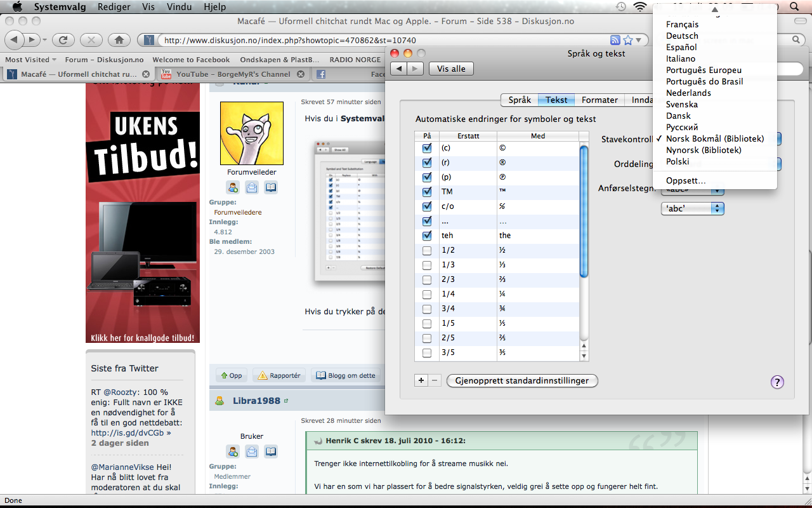Click the blog book icon under Forumveileder
This screenshot has height=508, width=812.
pos(271,187)
